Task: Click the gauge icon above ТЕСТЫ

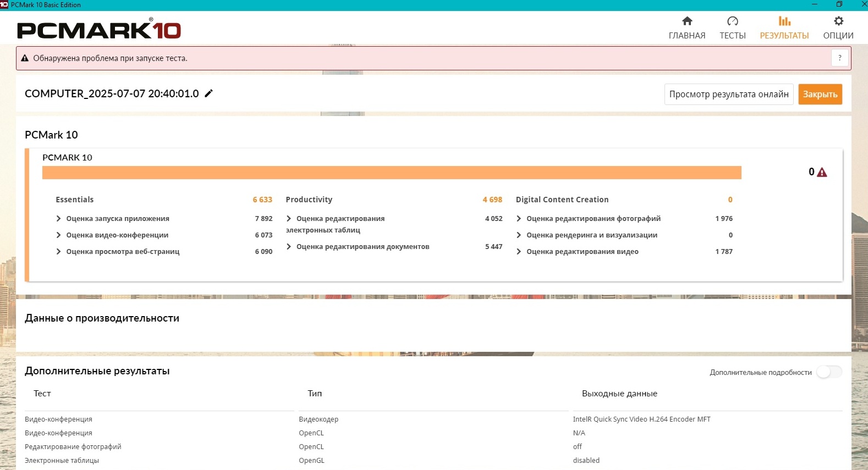Action: (x=733, y=21)
